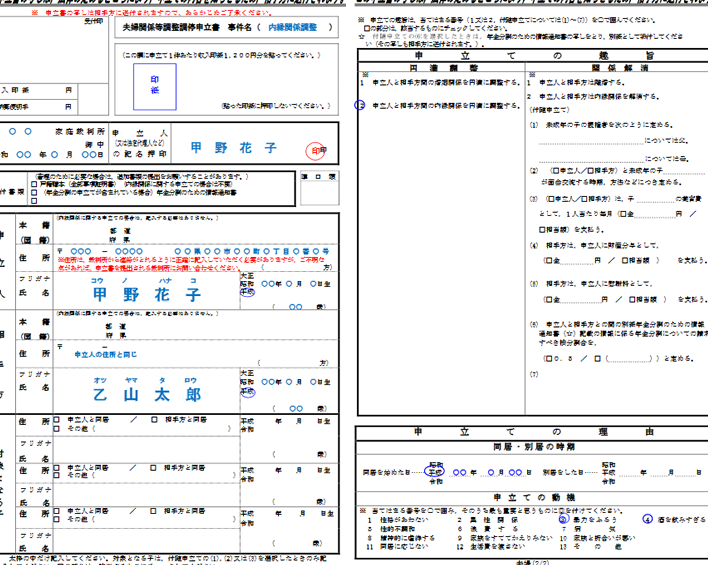This screenshot has width=708, height=565.
Task: Check 相手方と同居 in the third child address row
Action: coord(154,511)
